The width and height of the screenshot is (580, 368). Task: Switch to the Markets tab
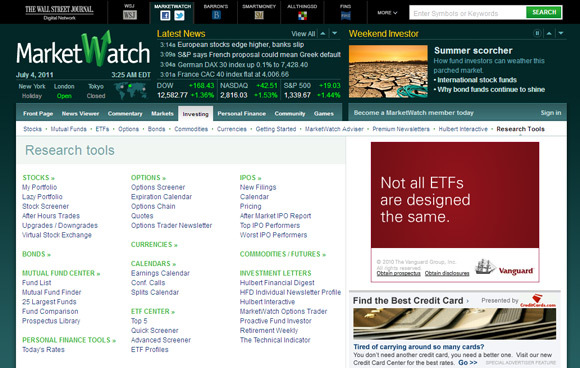coord(162,114)
